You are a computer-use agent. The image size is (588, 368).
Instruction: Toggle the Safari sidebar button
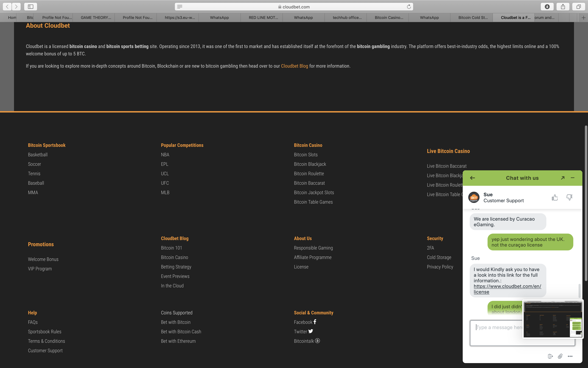31,7
